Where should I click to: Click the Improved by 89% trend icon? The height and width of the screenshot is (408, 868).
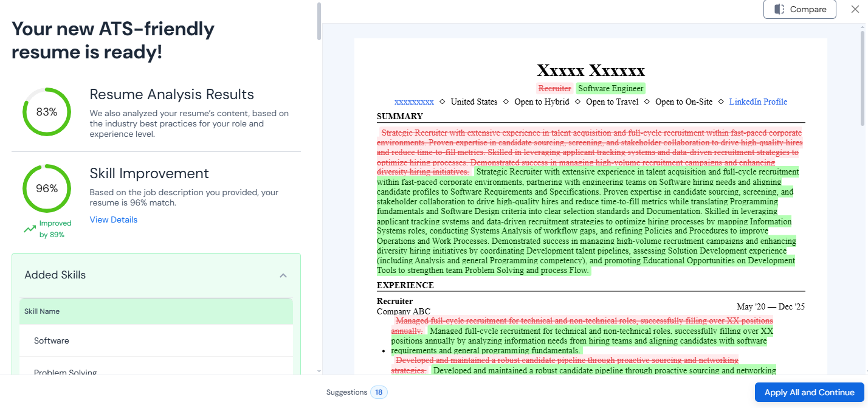tap(30, 229)
